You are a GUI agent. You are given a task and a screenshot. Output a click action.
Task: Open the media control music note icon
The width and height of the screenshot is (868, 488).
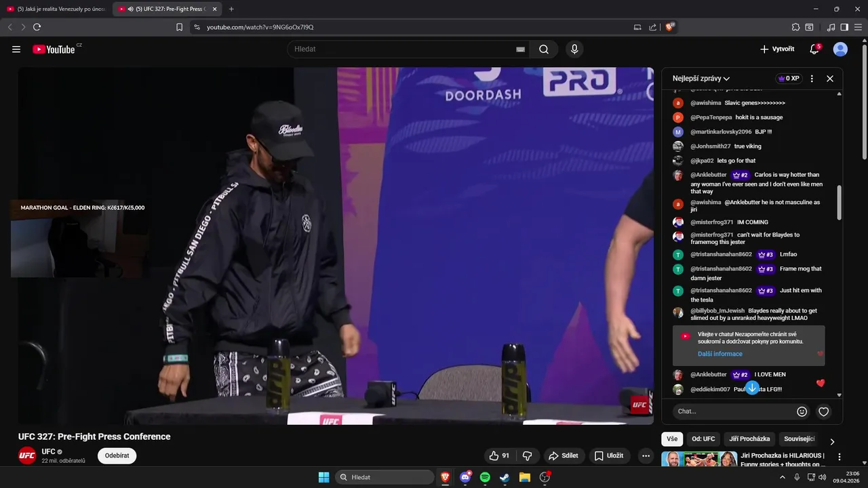pos(831,27)
